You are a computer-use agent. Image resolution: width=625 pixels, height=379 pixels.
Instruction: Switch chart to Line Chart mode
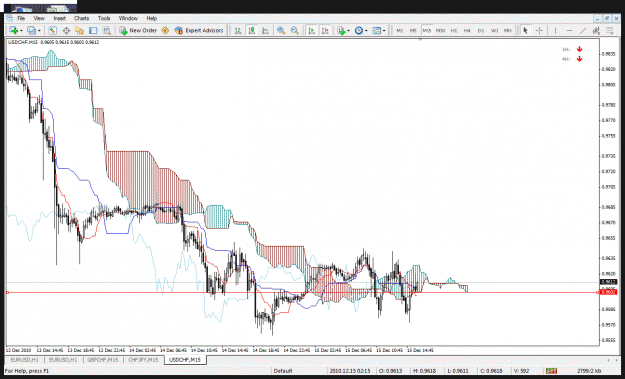click(x=265, y=30)
